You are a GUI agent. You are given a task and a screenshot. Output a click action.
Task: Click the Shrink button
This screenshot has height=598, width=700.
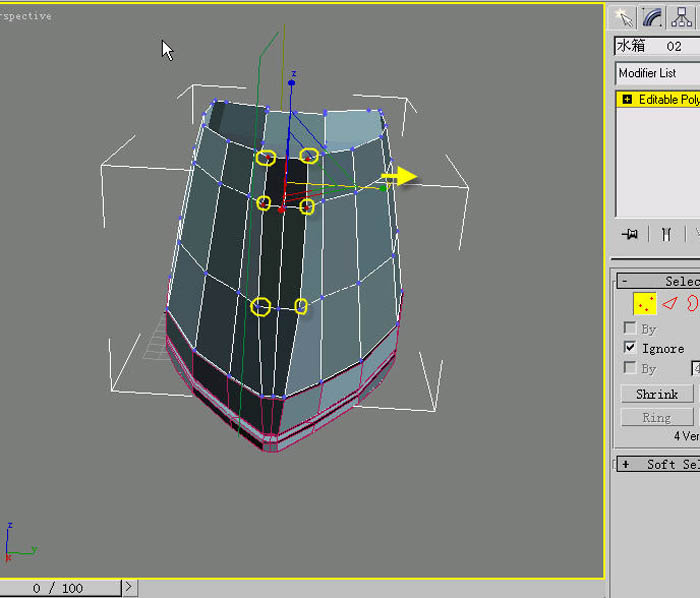coord(657,394)
